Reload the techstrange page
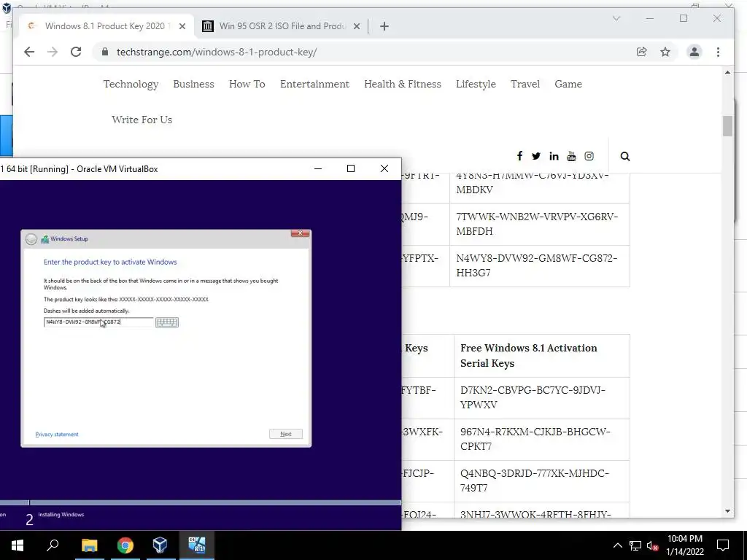 pyautogui.click(x=76, y=52)
